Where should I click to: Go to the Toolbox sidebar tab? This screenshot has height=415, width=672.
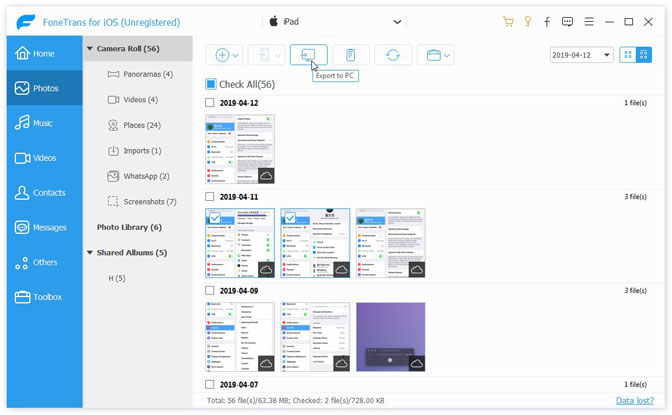43,297
